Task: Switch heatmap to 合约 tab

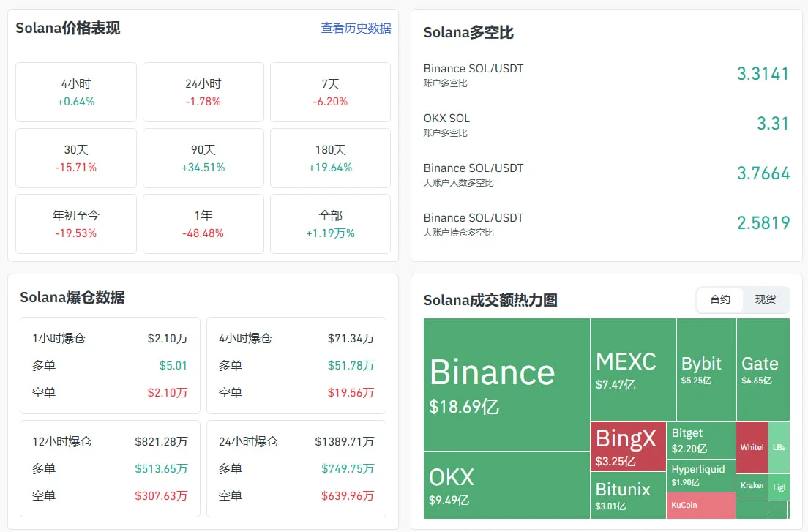Action: (720, 300)
